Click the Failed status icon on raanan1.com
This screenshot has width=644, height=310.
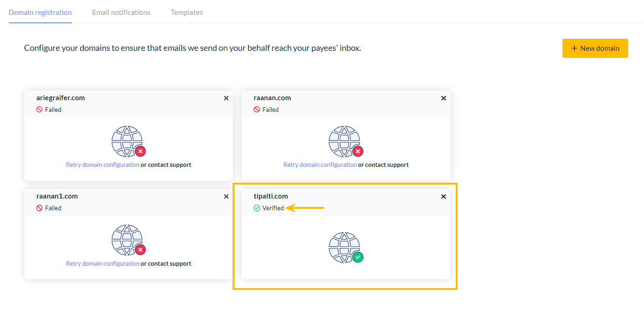tap(40, 208)
